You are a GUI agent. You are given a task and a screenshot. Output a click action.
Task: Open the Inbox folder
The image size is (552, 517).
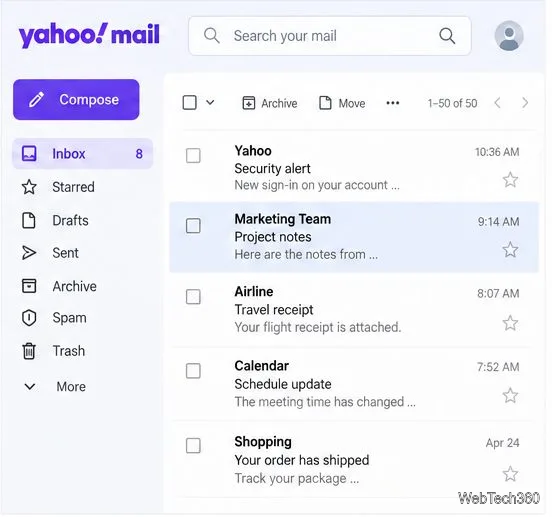point(83,154)
